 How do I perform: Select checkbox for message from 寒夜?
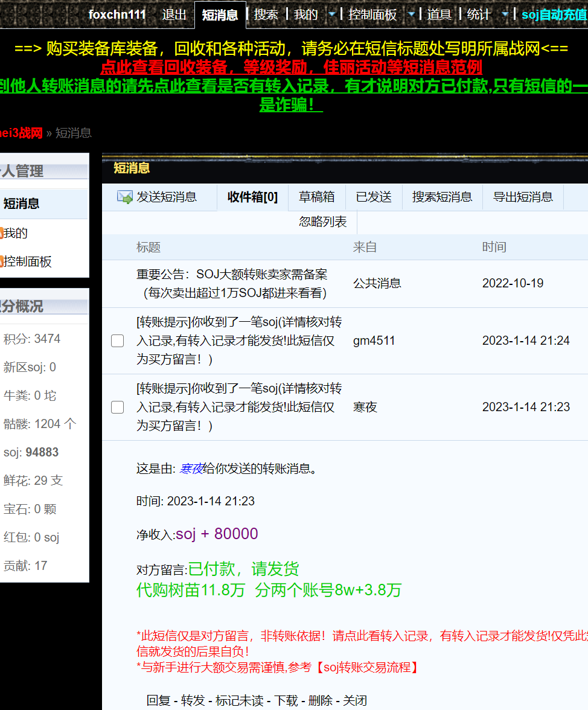click(x=118, y=408)
